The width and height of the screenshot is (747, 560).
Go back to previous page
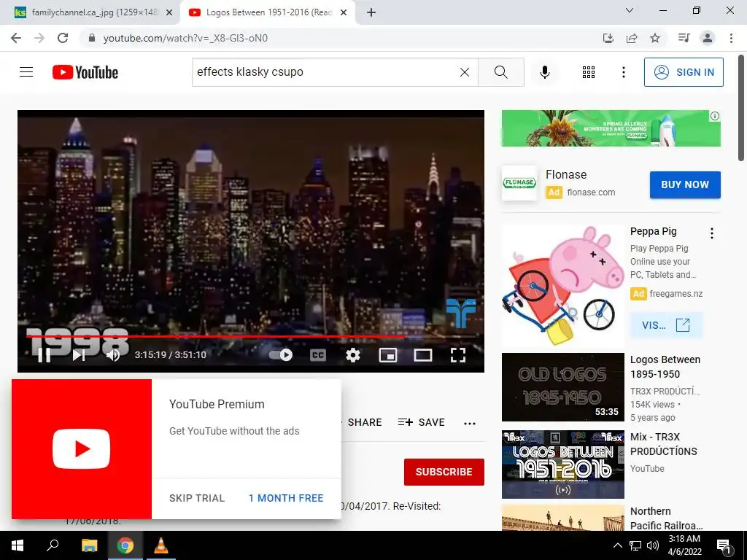pyautogui.click(x=16, y=38)
